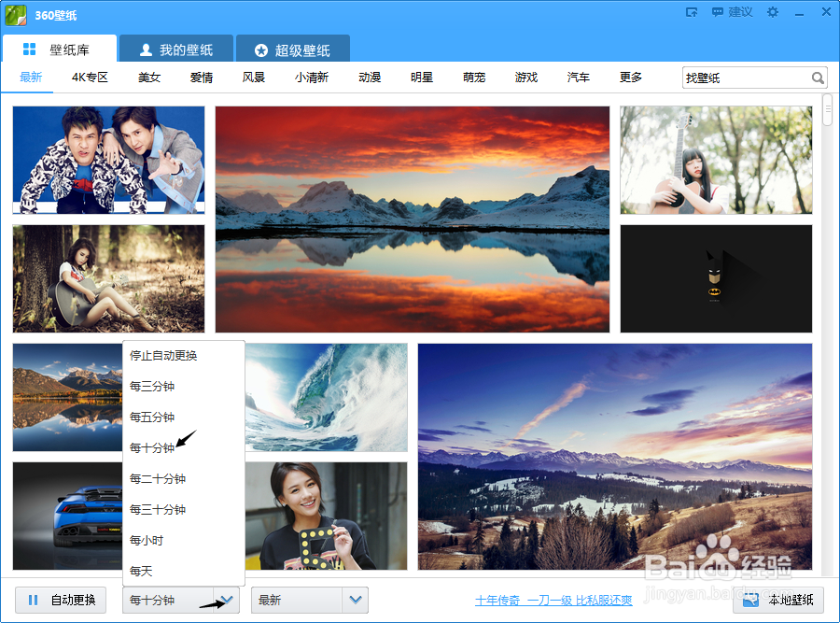The width and height of the screenshot is (840, 623).
Task: Click the vertical scrollbar handle
Action: pyautogui.click(x=828, y=109)
